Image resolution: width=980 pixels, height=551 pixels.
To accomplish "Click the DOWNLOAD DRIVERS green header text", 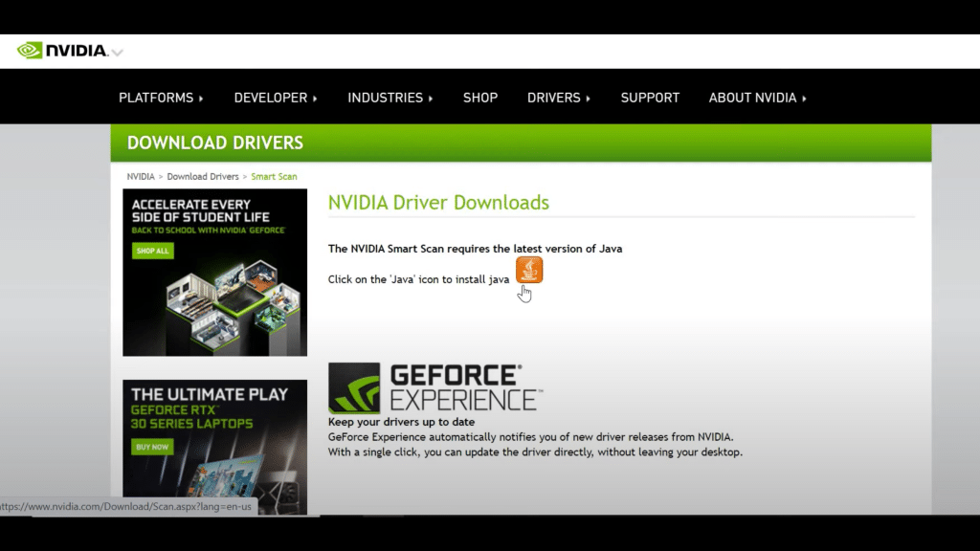I will [x=215, y=143].
